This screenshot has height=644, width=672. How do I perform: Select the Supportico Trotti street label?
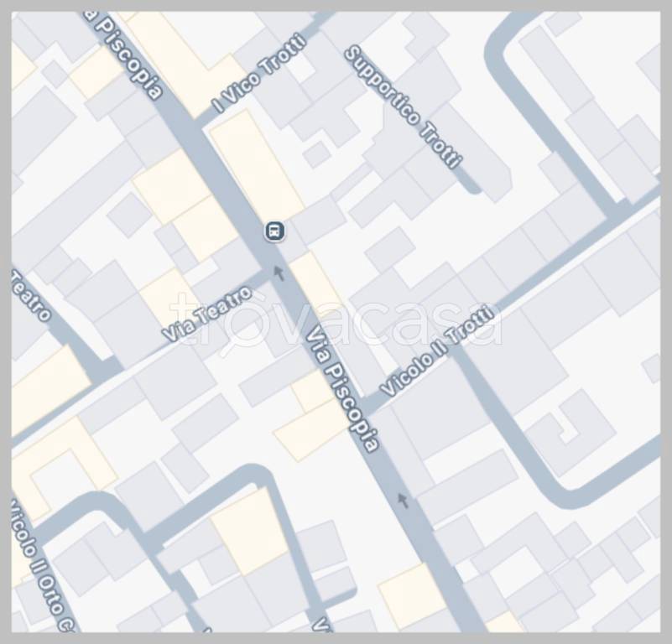pos(404,106)
